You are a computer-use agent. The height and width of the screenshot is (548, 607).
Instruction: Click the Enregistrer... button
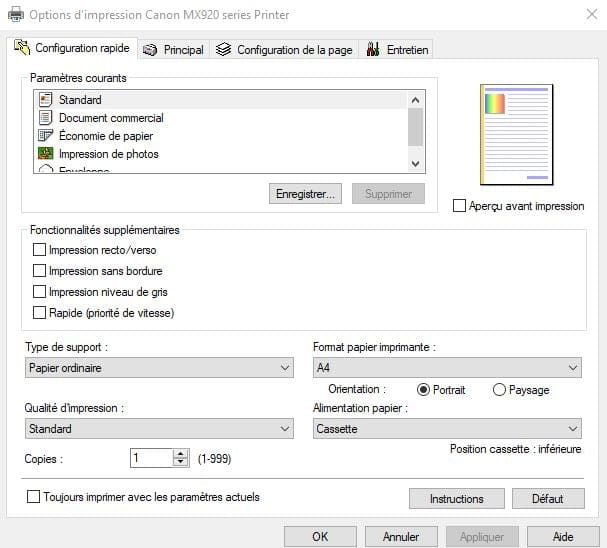305,194
